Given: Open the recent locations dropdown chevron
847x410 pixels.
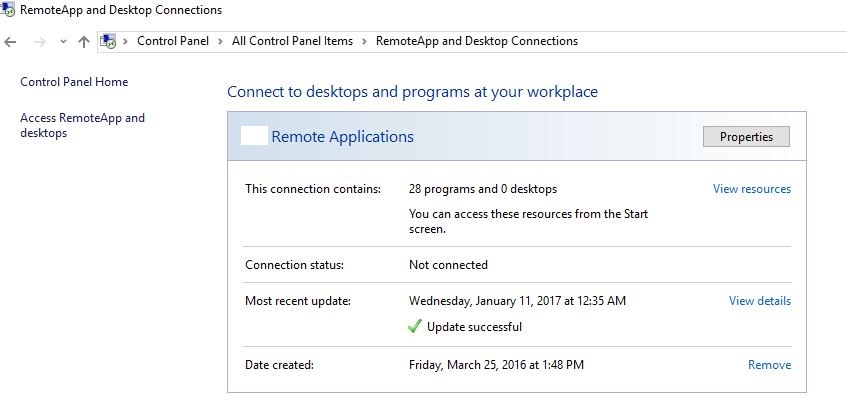Looking at the screenshot, I should click(63, 42).
